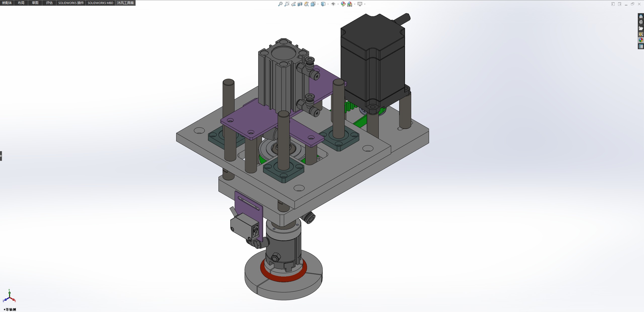
Task: Open Custom Properties task pane tab
Action: pos(641,46)
